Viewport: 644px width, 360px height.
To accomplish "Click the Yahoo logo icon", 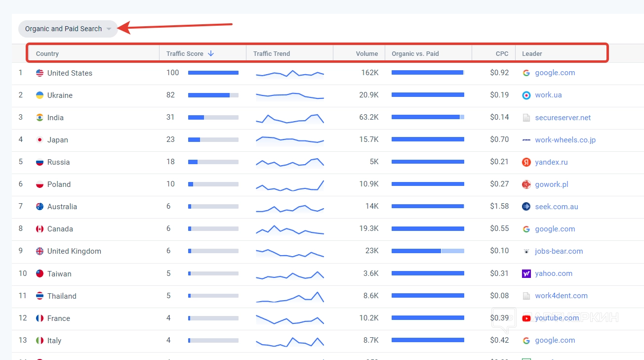I will click(526, 273).
